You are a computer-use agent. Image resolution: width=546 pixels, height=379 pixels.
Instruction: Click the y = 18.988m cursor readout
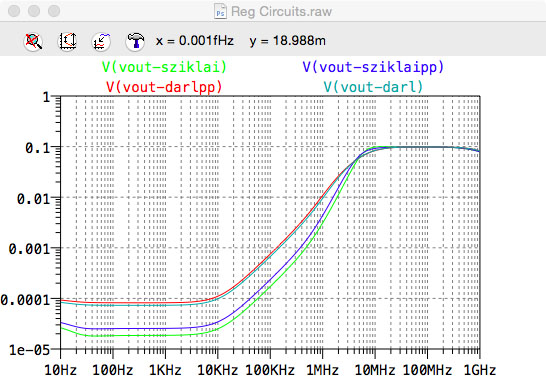click(x=288, y=41)
